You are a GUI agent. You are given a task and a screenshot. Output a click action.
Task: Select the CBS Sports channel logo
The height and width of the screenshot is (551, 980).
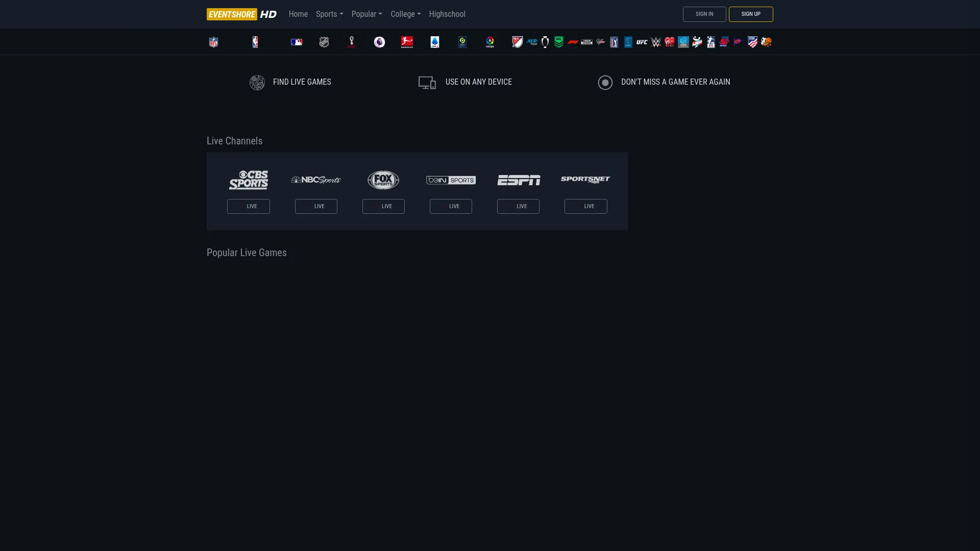249,180
